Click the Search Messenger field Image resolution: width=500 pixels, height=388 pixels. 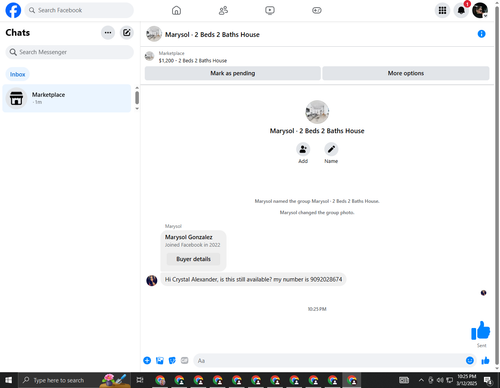coord(69,52)
